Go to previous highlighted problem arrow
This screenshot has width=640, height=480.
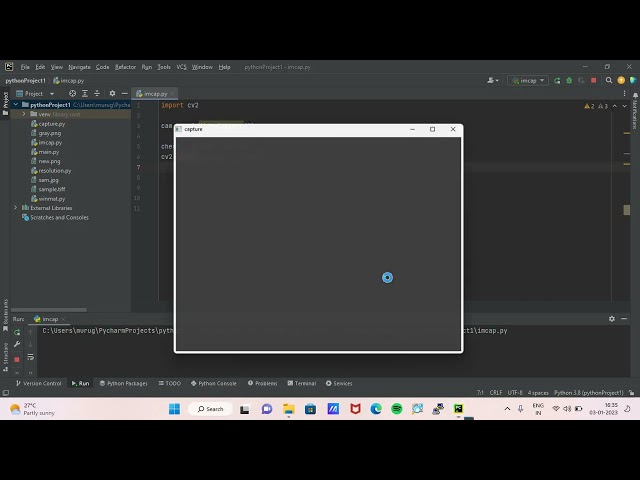pyautogui.click(x=615, y=106)
